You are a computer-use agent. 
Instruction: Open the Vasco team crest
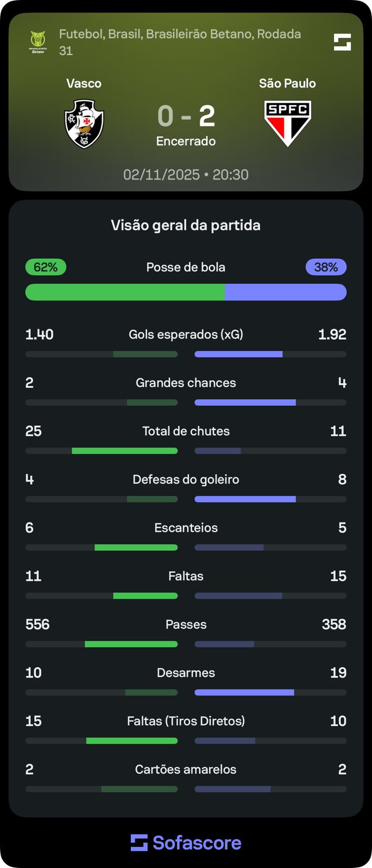click(x=84, y=124)
